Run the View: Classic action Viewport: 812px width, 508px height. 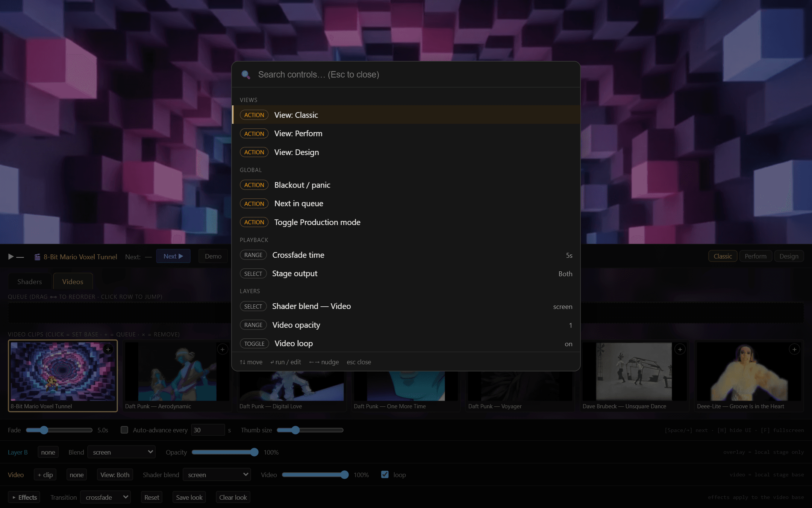[x=406, y=115]
